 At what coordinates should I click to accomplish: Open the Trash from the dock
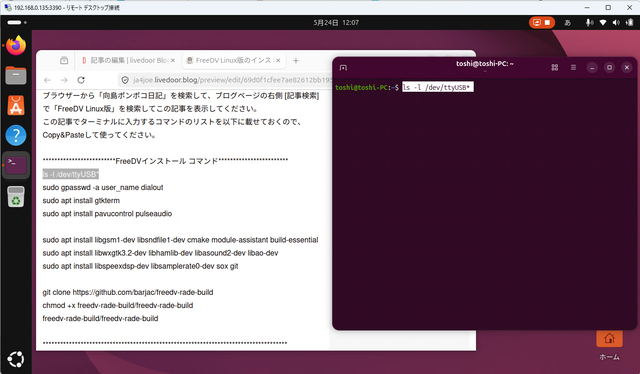pyautogui.click(x=16, y=196)
